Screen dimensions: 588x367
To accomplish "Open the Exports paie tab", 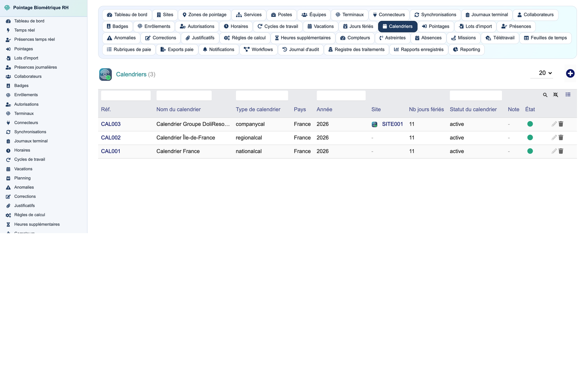I will (x=177, y=50).
